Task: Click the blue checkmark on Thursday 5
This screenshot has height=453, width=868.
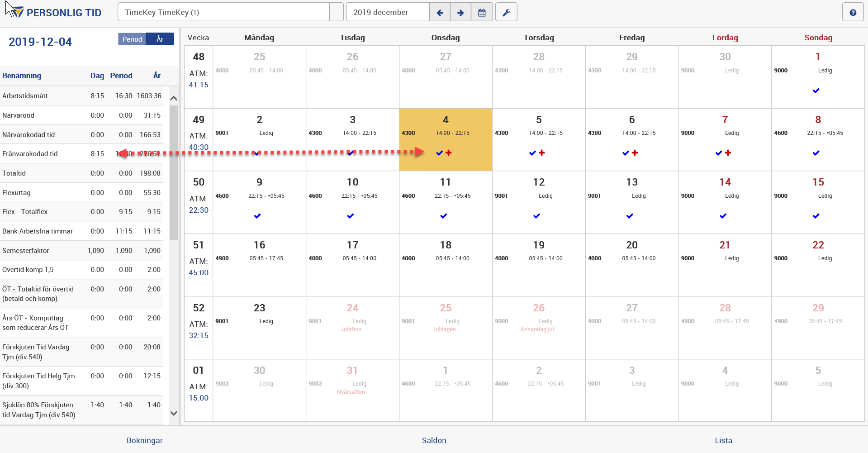Action: pos(532,153)
